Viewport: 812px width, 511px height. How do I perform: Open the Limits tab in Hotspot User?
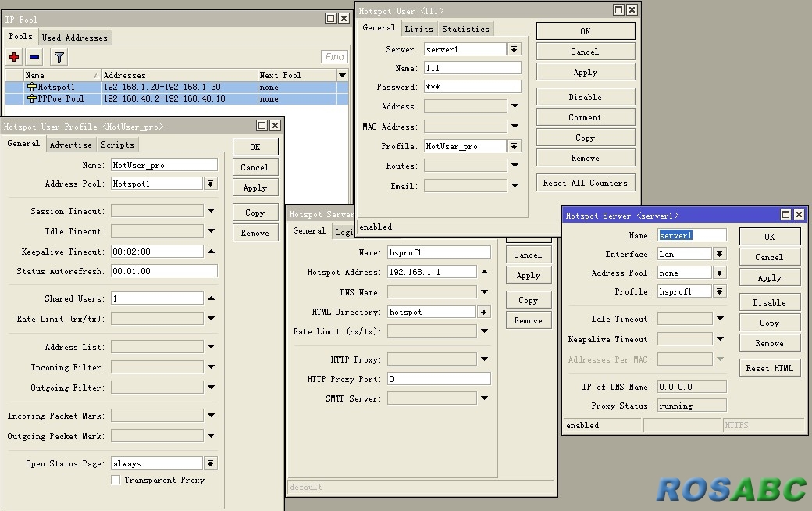pyautogui.click(x=419, y=29)
